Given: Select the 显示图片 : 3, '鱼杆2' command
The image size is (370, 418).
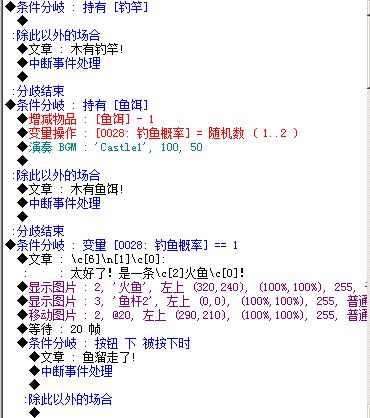Looking at the screenshot, I should click(193, 301).
